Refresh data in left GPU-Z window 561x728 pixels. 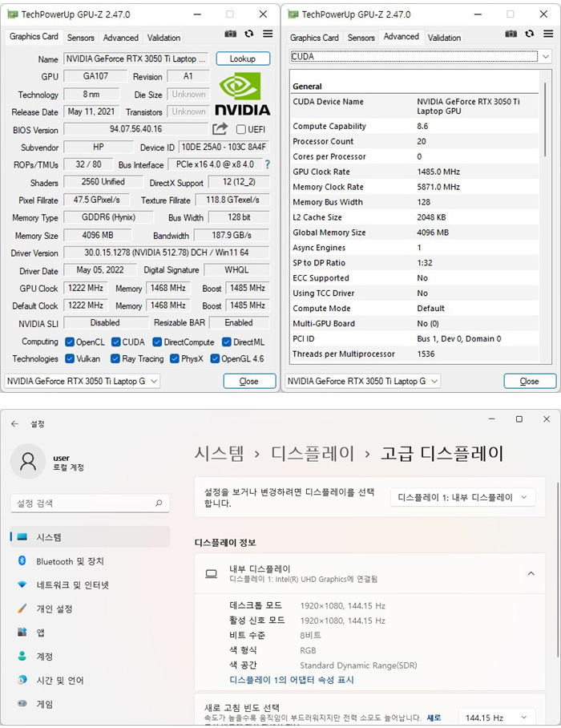click(249, 34)
